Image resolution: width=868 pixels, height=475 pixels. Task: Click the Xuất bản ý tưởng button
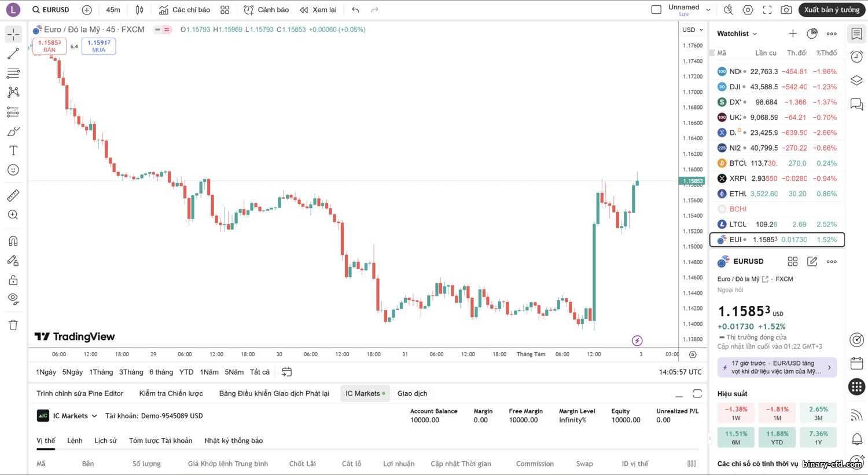click(832, 10)
